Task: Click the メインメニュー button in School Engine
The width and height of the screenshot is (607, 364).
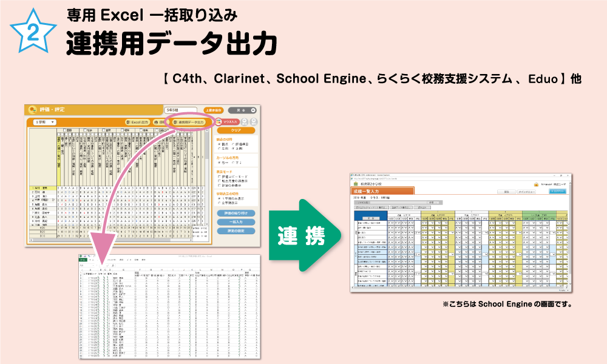Action: [526, 192]
